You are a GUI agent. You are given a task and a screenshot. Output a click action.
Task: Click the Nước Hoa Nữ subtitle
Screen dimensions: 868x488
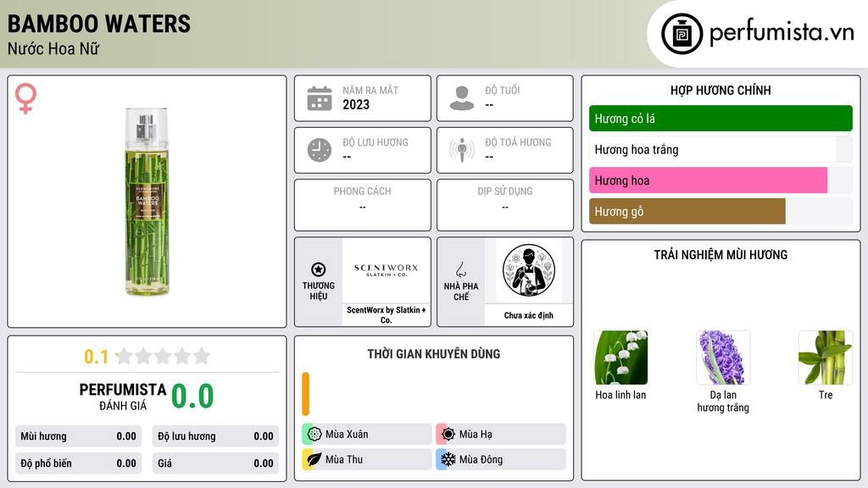[x=53, y=49]
